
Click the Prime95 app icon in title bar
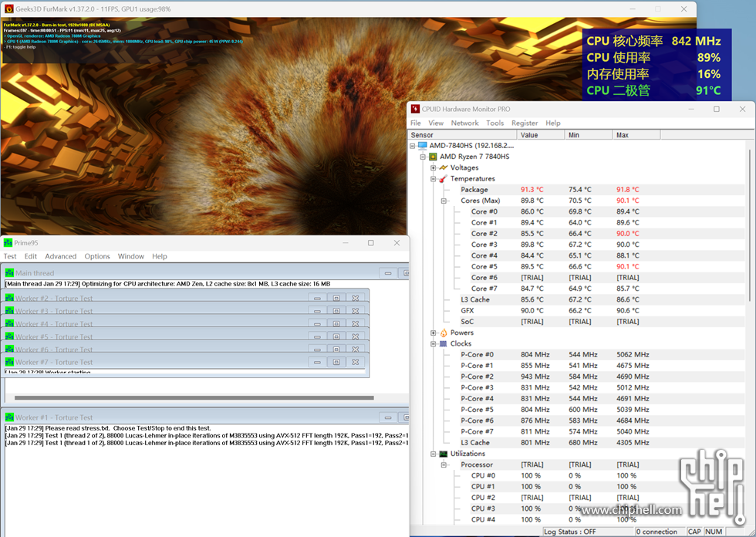click(8, 242)
